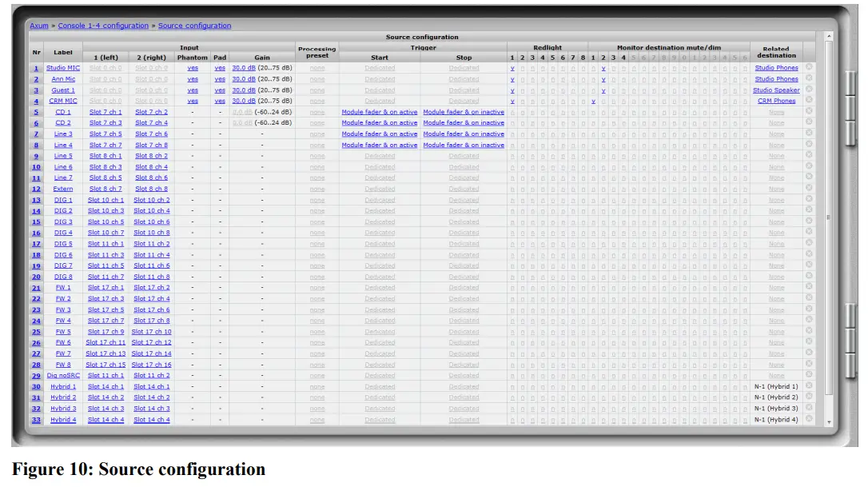
Task: Toggle Redlight 1 for Ann Mic
Action: click(512, 79)
